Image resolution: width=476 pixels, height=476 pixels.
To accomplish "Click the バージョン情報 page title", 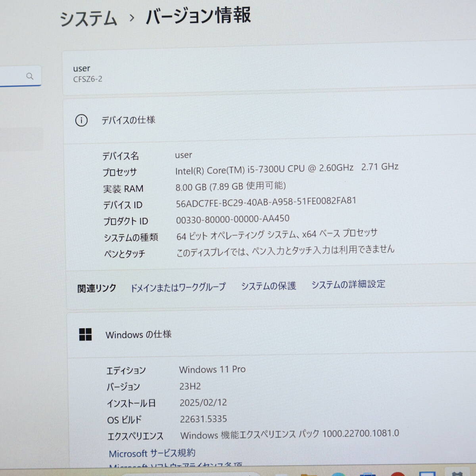I will [x=198, y=16].
